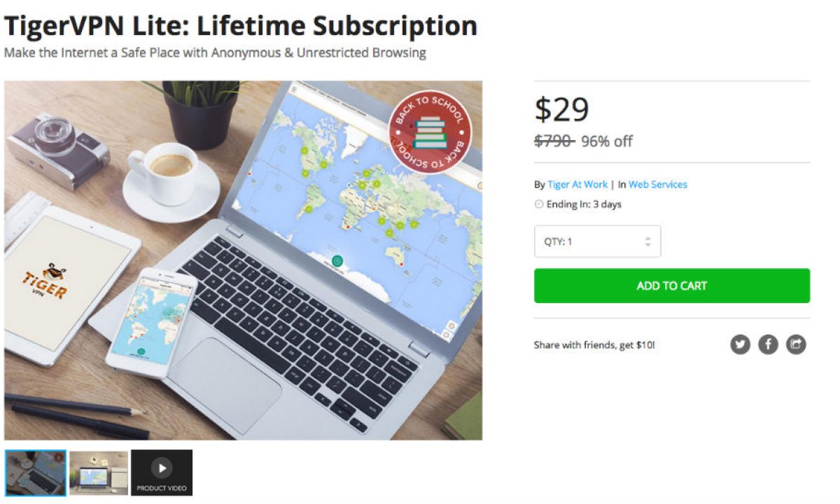Click the main product image
Screen dimensions: 840x504
243,260
